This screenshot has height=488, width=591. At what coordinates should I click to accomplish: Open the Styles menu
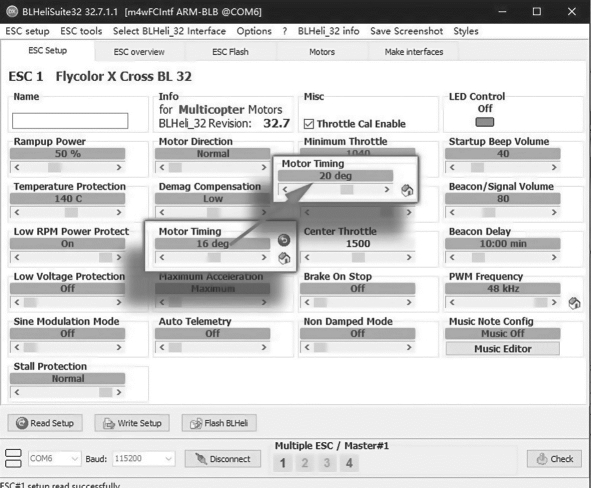[466, 31]
